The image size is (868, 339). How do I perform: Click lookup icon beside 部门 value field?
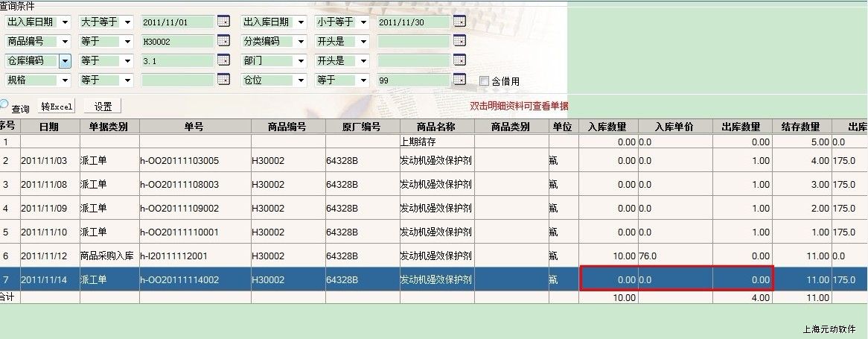pyautogui.click(x=459, y=61)
